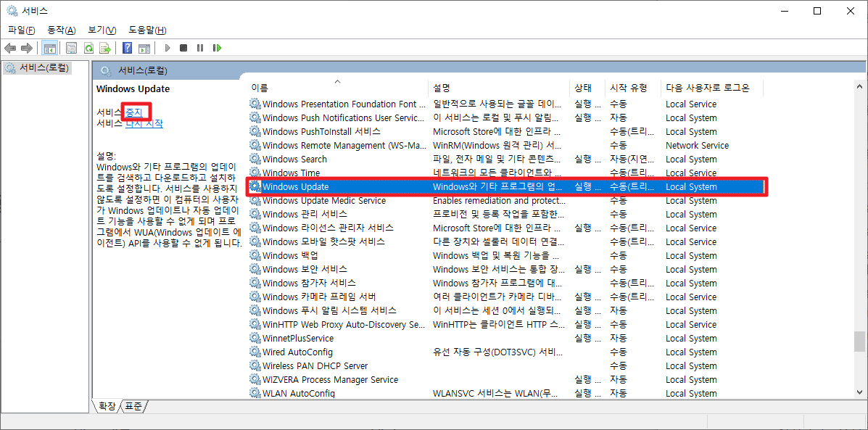Sort by the 이름 column header

coord(337,88)
